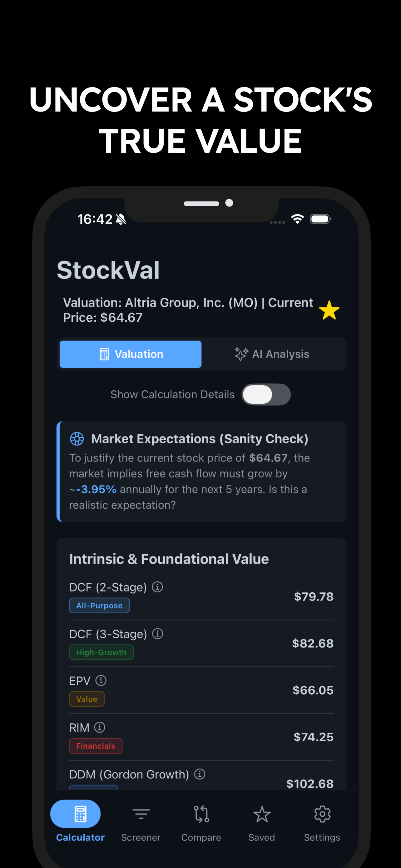Screen dimensions: 401x868
Task: Tap the All-Purpose tag badge
Action: [x=99, y=606]
